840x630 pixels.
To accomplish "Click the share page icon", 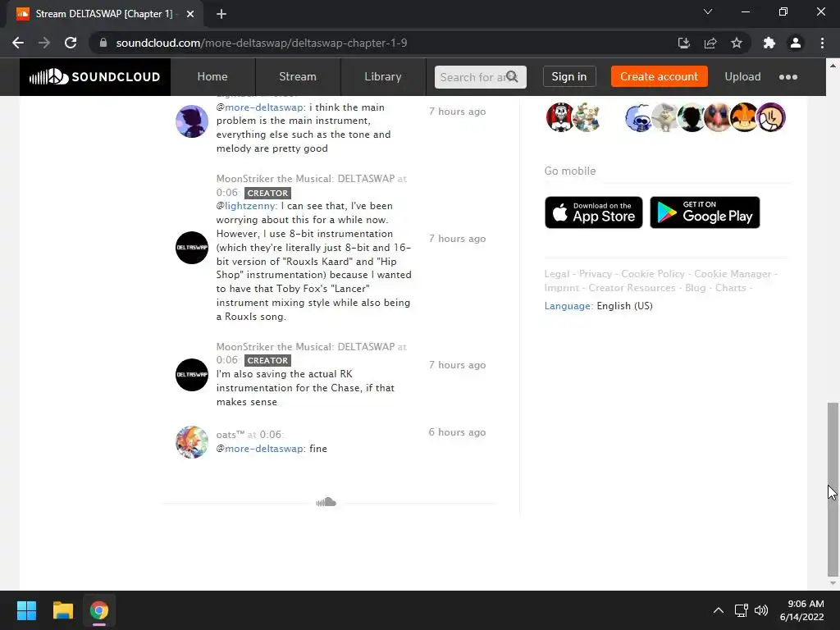I will tap(710, 43).
